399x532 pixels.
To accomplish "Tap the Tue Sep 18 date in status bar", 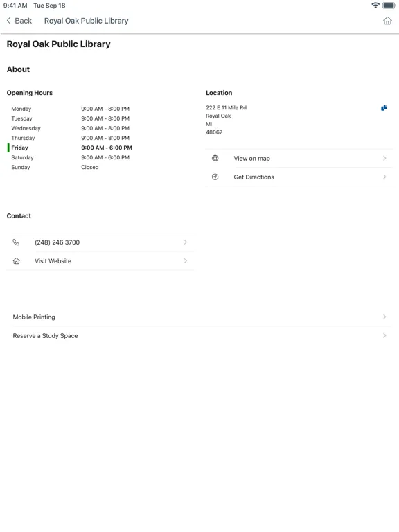I will (49, 6).
